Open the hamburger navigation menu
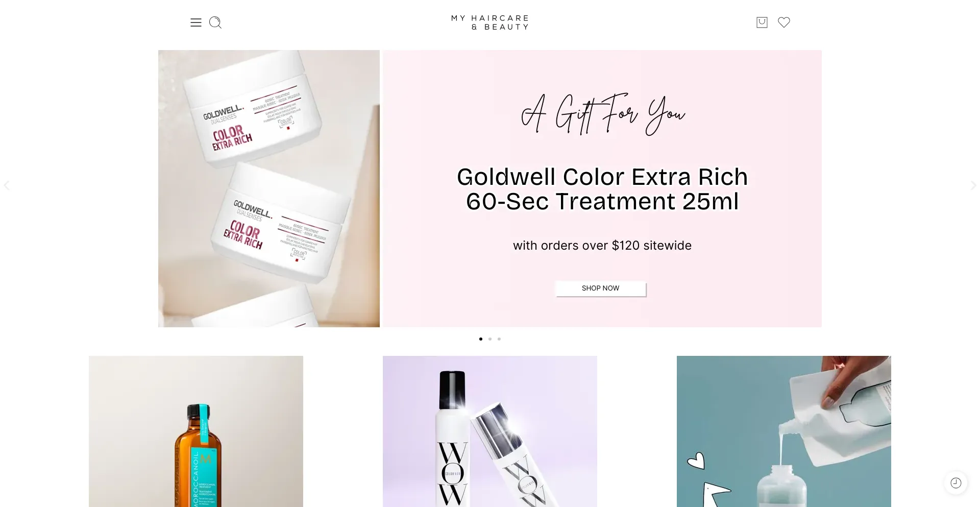 196,22
